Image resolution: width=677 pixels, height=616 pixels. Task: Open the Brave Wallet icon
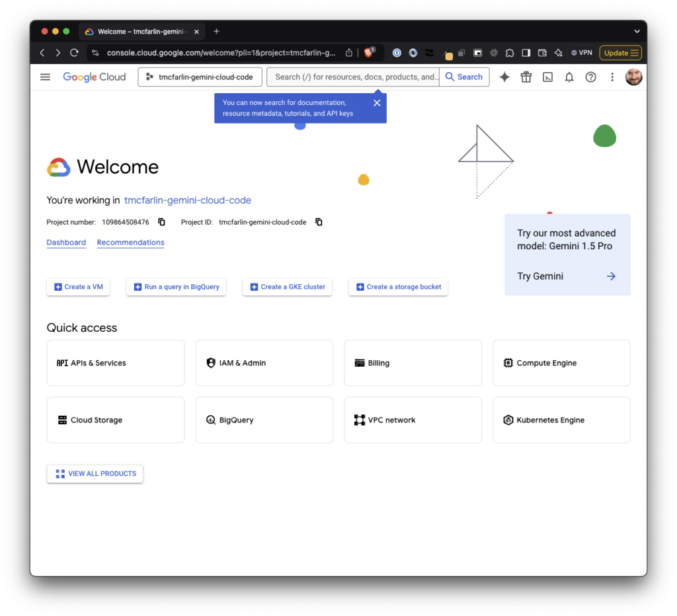(x=542, y=53)
